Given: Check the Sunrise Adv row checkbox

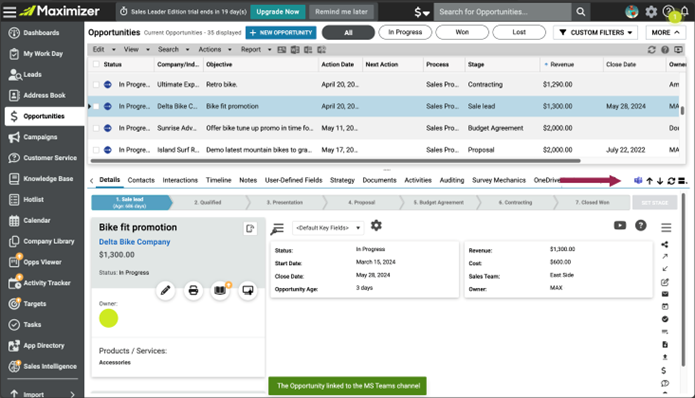Looking at the screenshot, I should [96, 128].
